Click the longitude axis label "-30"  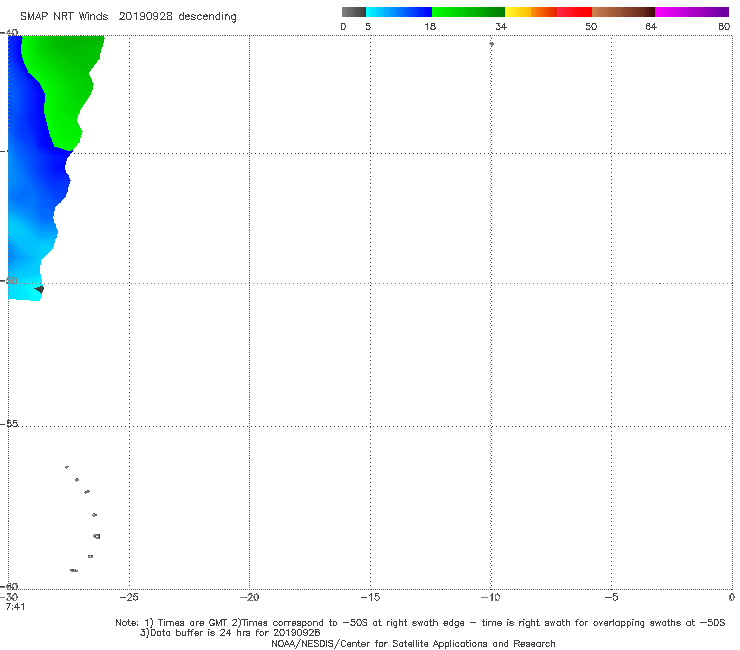(x=9, y=597)
